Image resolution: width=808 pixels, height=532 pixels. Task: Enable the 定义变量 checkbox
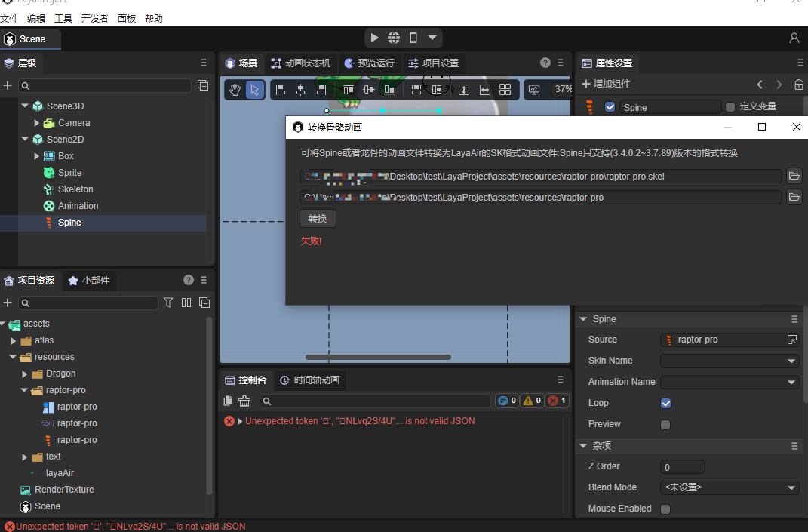coord(730,107)
